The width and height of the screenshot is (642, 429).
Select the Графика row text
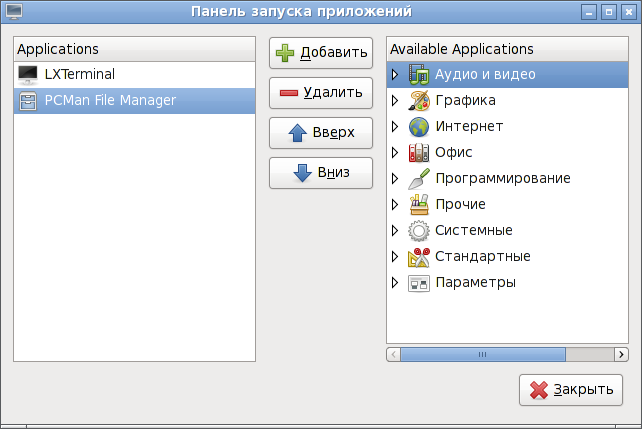click(466, 101)
